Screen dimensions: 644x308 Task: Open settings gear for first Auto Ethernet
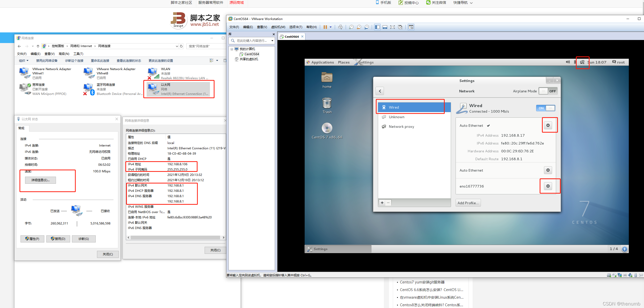click(548, 125)
